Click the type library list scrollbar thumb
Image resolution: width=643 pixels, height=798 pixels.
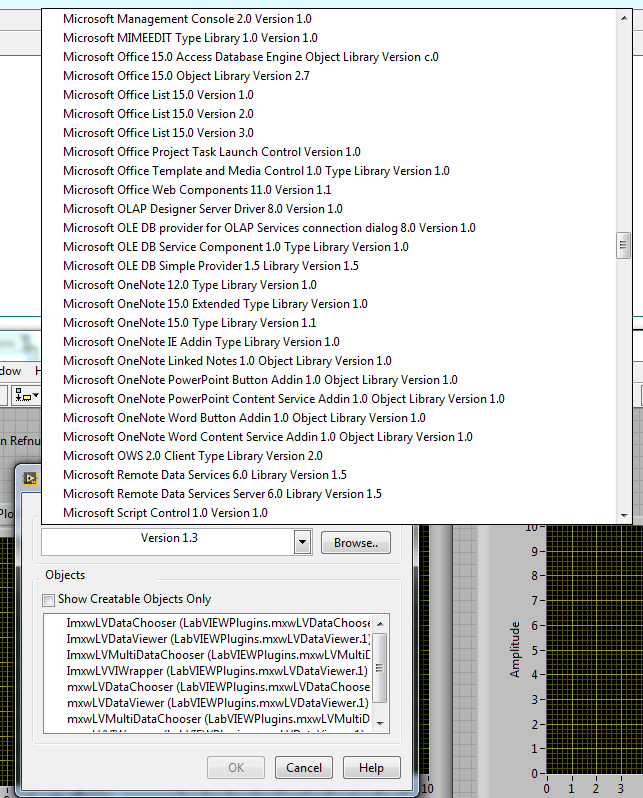coord(623,246)
